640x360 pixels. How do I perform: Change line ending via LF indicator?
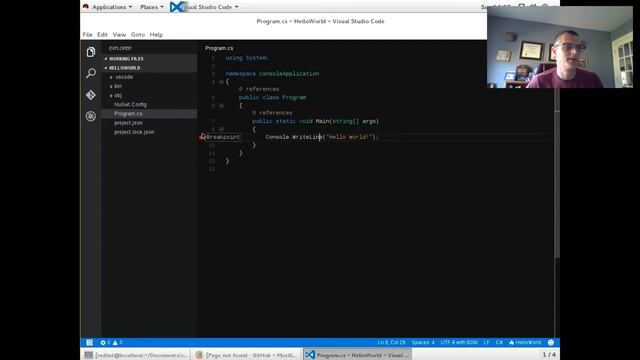(x=486, y=342)
